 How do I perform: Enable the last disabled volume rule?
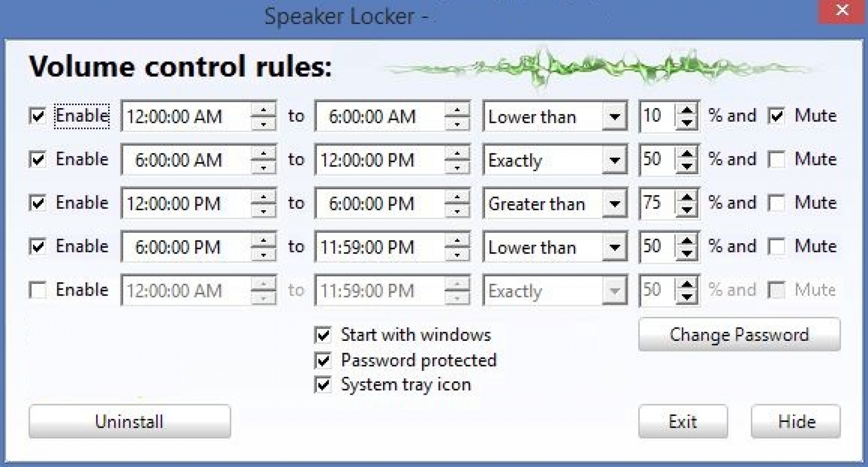click(x=38, y=290)
